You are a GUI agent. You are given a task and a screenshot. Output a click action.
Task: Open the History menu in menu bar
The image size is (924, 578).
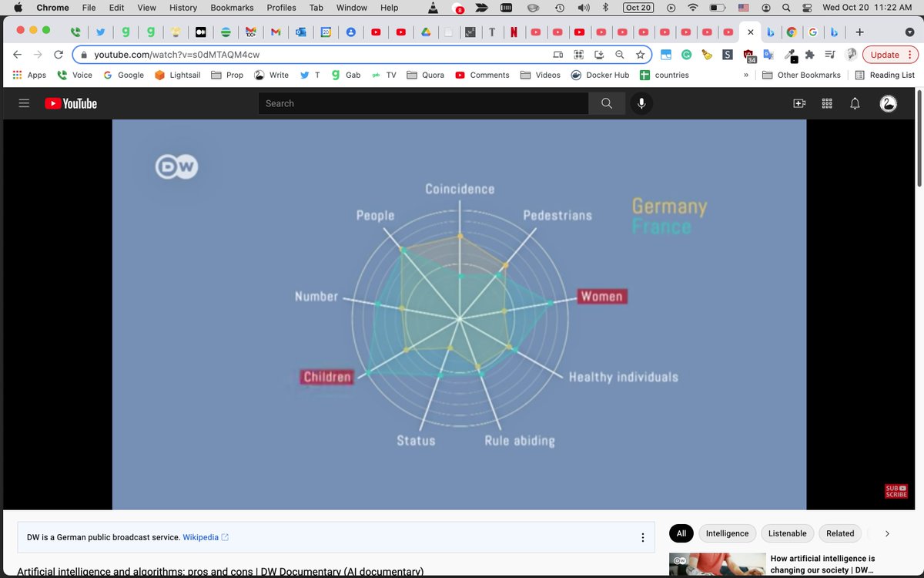[x=183, y=8]
